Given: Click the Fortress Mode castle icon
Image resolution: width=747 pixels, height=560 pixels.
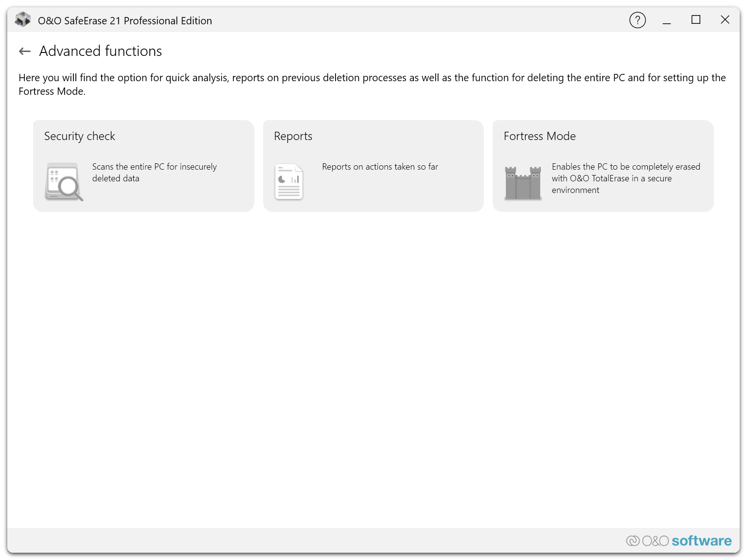Looking at the screenshot, I should [x=523, y=183].
